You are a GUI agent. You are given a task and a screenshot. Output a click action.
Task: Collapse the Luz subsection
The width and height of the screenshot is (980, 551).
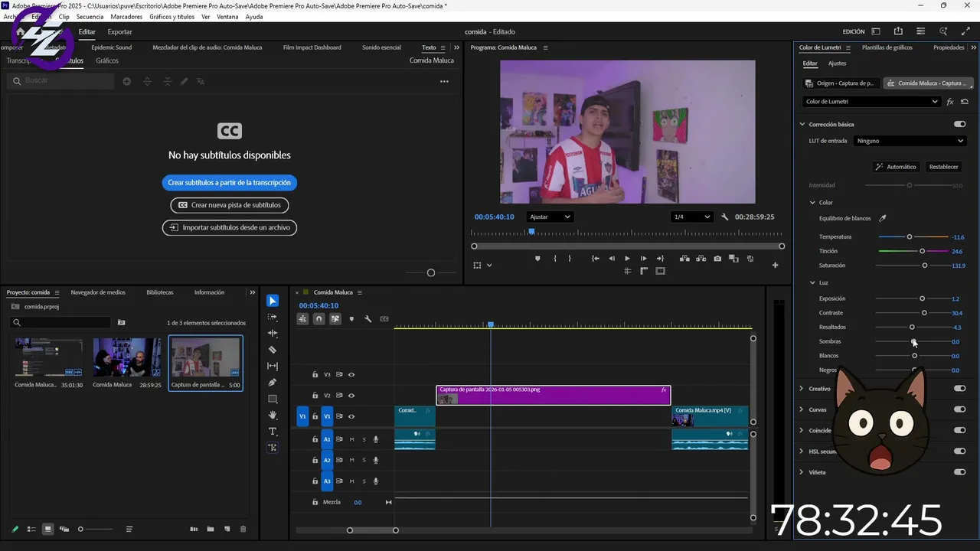pos(812,282)
